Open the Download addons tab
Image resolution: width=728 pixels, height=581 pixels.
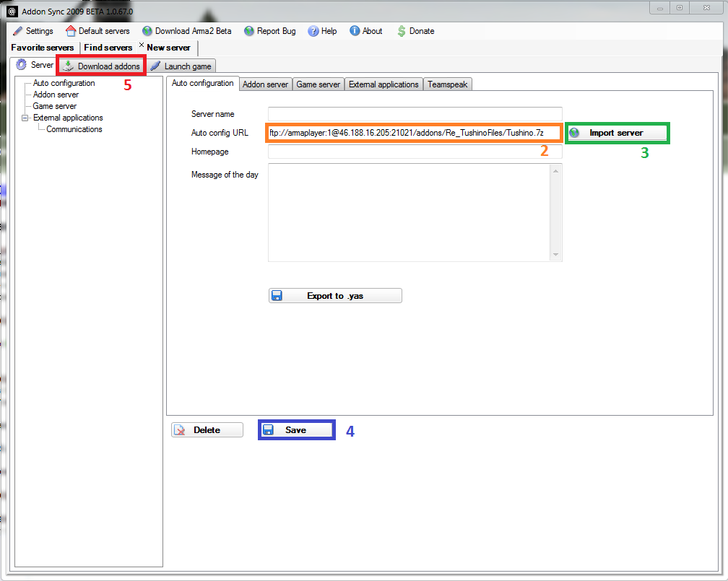(x=101, y=66)
